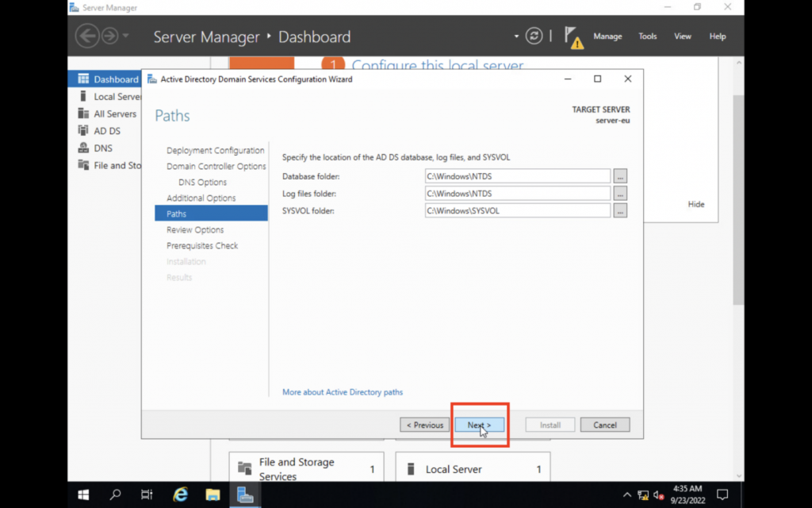
Task: Click the Windows Start button
Action: [x=83, y=495]
